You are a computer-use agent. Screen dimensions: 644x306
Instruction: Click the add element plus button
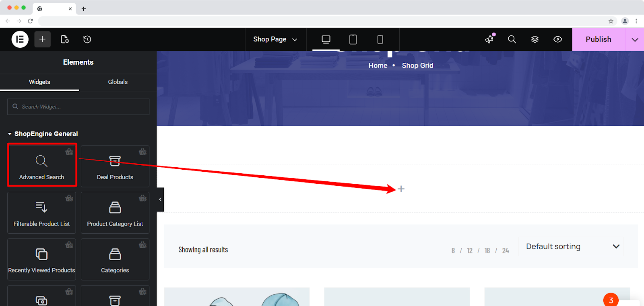tap(42, 39)
